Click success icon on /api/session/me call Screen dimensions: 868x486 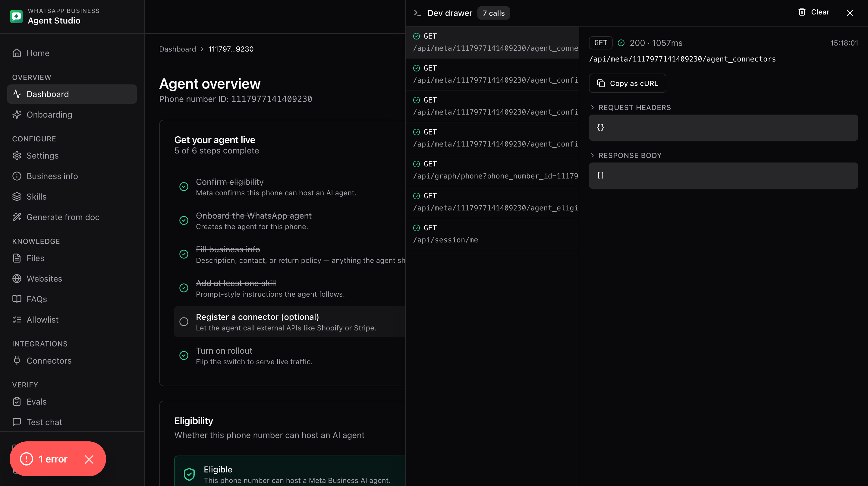point(417,228)
